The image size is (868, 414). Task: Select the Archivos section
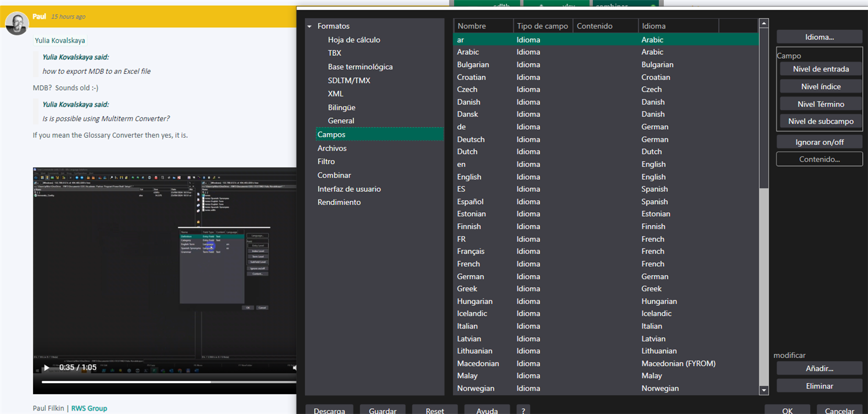click(331, 148)
